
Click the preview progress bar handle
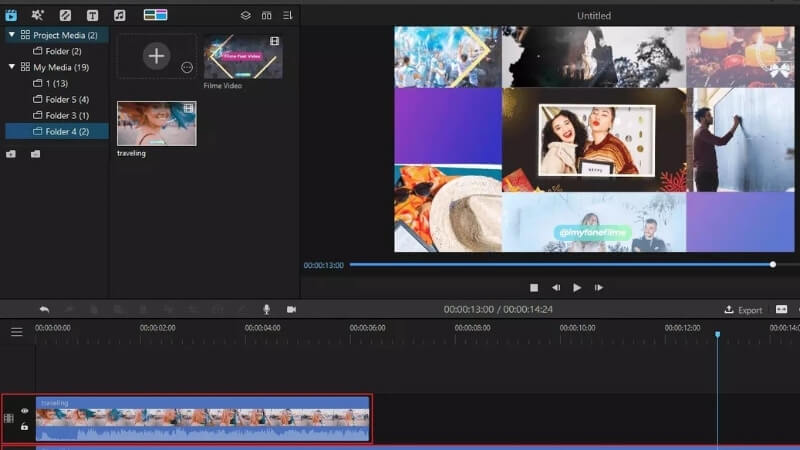773,264
